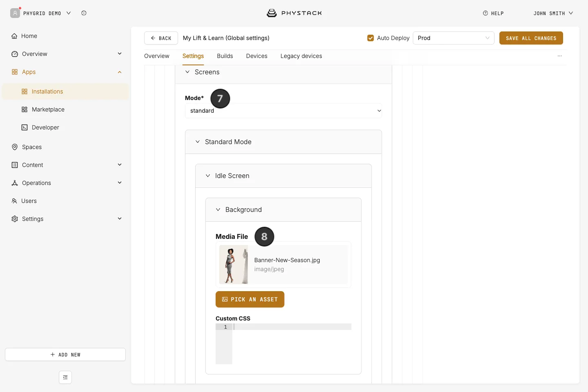Click the info icon beside Phygrid Demo
588x392 pixels.
pyautogui.click(x=84, y=13)
